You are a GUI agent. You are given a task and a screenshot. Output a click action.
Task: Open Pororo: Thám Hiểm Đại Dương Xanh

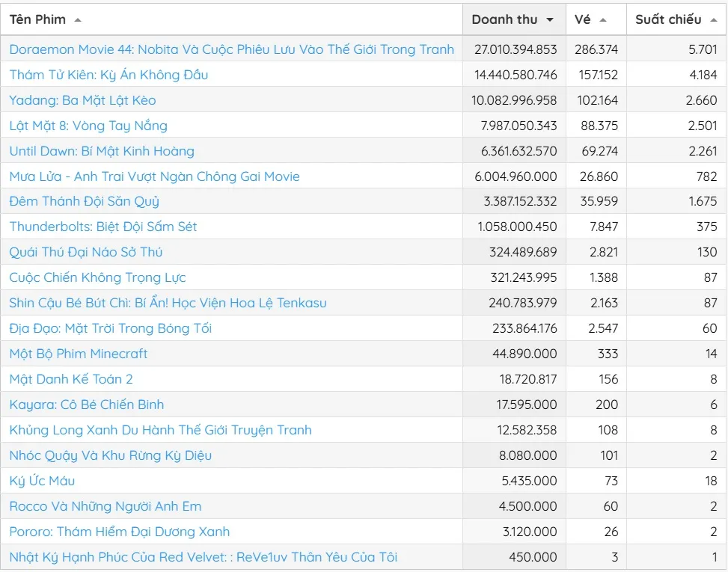point(119,532)
